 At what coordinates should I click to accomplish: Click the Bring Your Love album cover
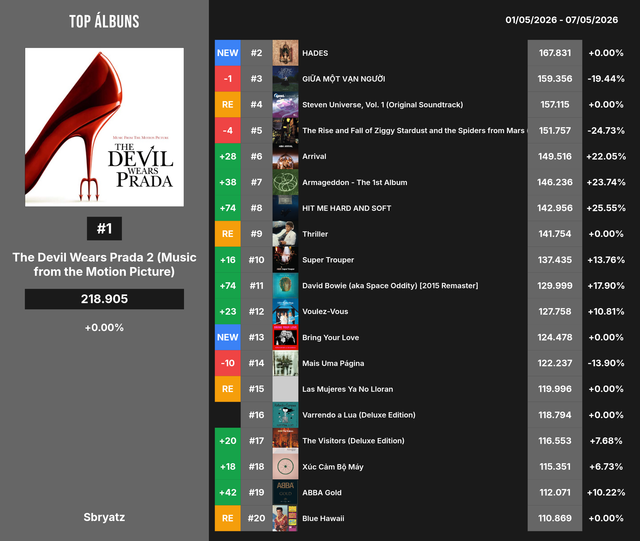click(x=285, y=337)
